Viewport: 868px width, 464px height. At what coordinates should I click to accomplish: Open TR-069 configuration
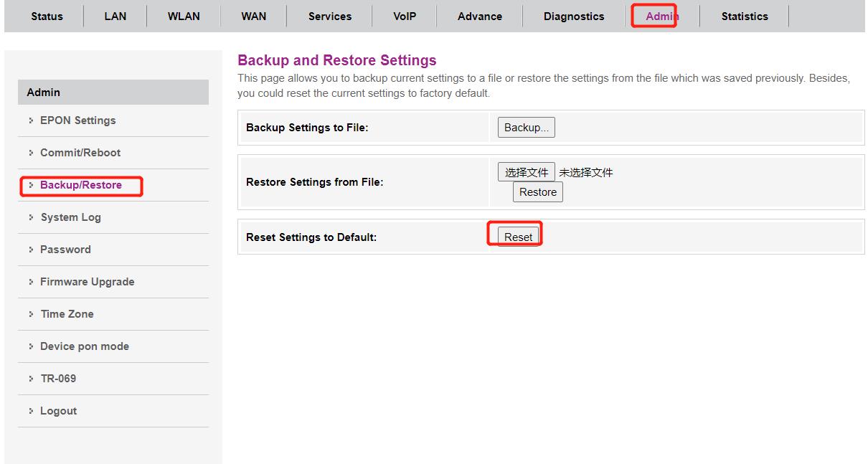tap(57, 379)
